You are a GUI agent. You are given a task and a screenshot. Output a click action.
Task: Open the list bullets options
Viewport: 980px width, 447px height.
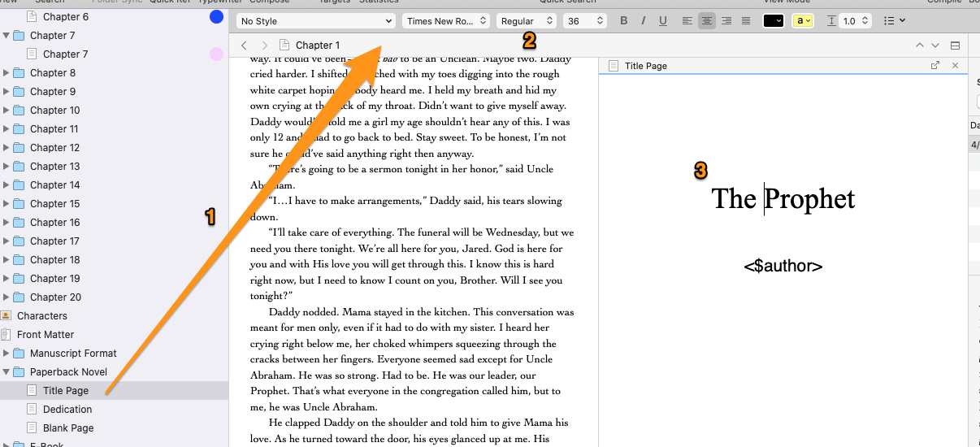pyautogui.click(x=894, y=21)
